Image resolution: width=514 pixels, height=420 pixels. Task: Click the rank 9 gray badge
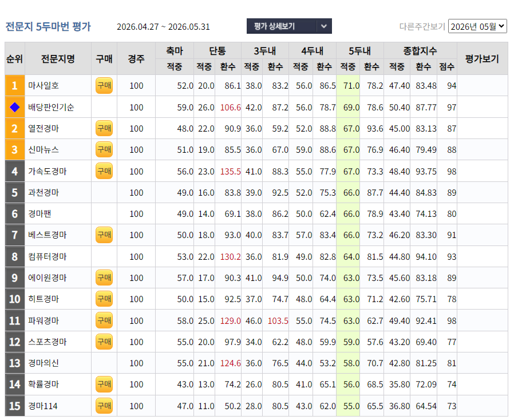[15, 278]
